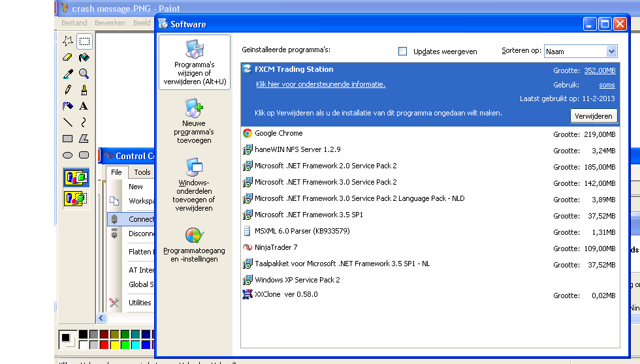Image resolution: width=640 pixels, height=364 pixels.
Task: Click the Workspaces icon in Control Center menu
Action: point(114,201)
